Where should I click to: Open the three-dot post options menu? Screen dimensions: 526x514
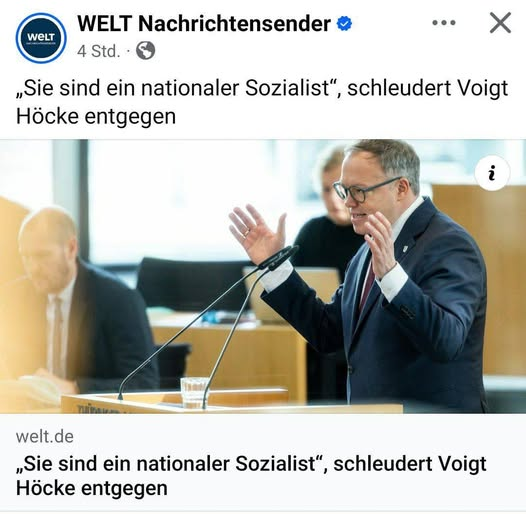coord(444,23)
